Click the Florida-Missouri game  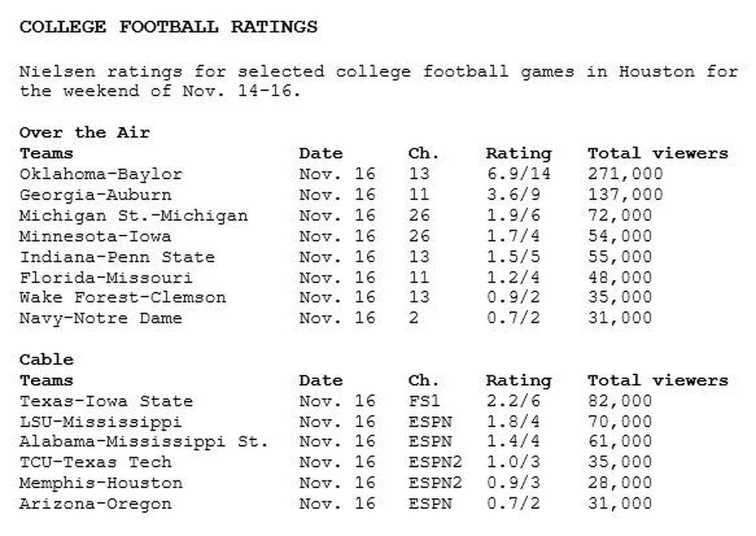click(x=106, y=277)
